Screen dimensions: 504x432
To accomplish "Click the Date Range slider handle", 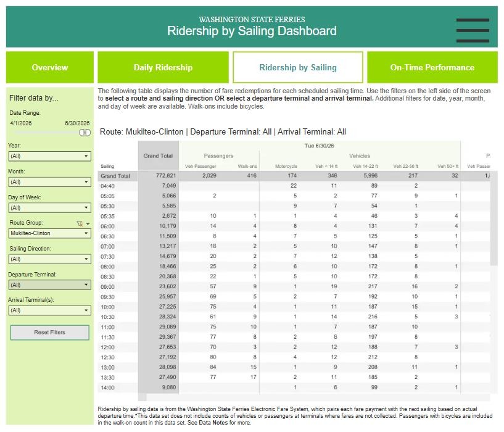I will coord(85,133).
